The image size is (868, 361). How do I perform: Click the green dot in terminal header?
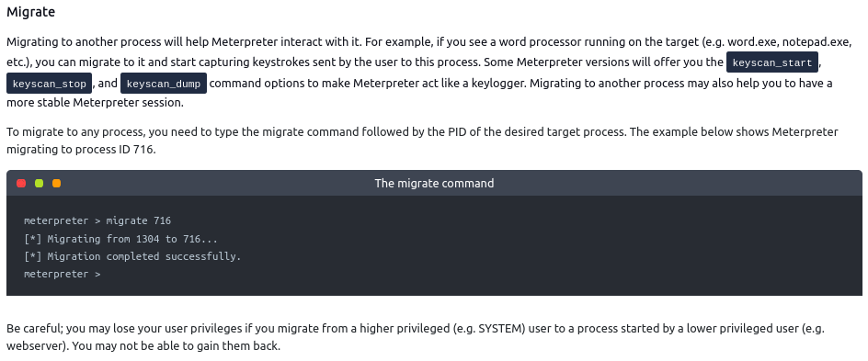39,183
